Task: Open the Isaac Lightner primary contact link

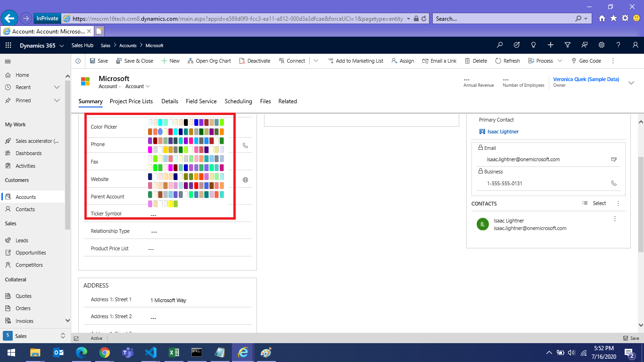Action: coord(503,132)
